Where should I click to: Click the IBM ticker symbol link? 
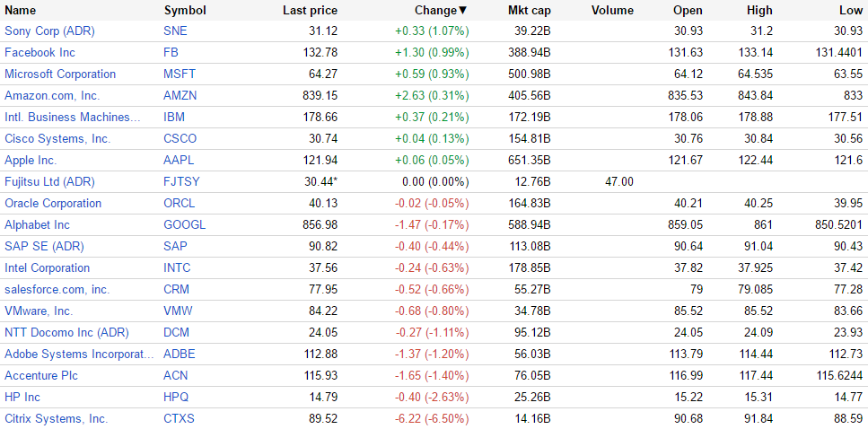[174, 117]
